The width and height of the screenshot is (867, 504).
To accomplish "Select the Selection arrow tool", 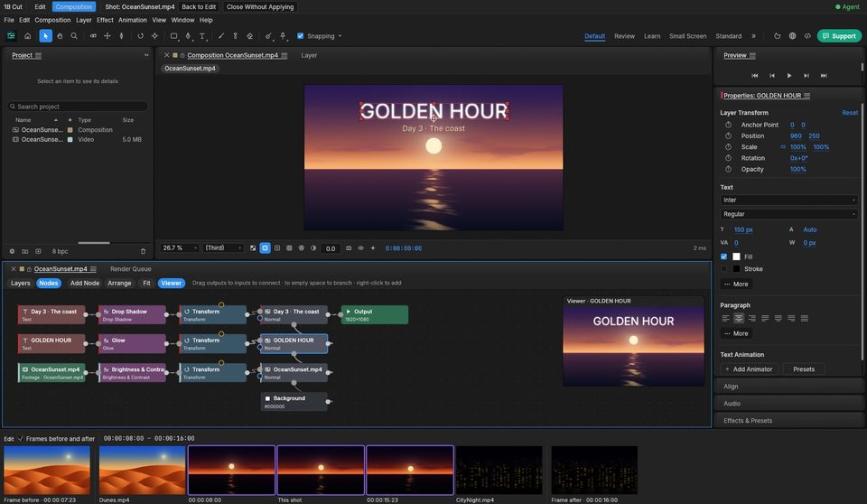I will click(x=45, y=36).
